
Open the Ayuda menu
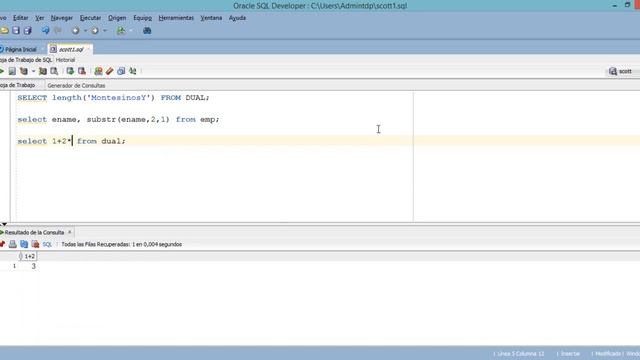pyautogui.click(x=237, y=18)
